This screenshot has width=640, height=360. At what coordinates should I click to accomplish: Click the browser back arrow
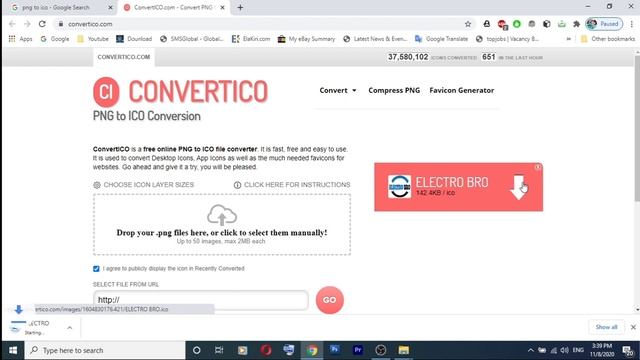[12, 24]
